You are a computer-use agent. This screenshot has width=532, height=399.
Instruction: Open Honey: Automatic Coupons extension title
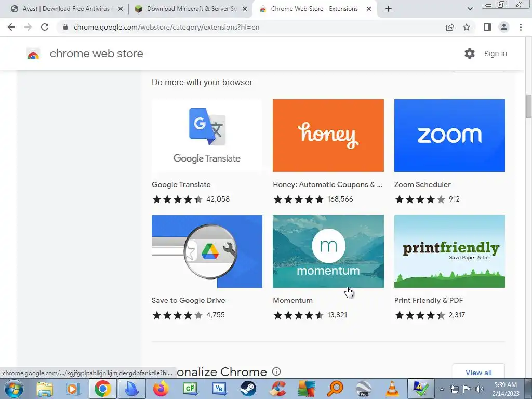coord(327,184)
